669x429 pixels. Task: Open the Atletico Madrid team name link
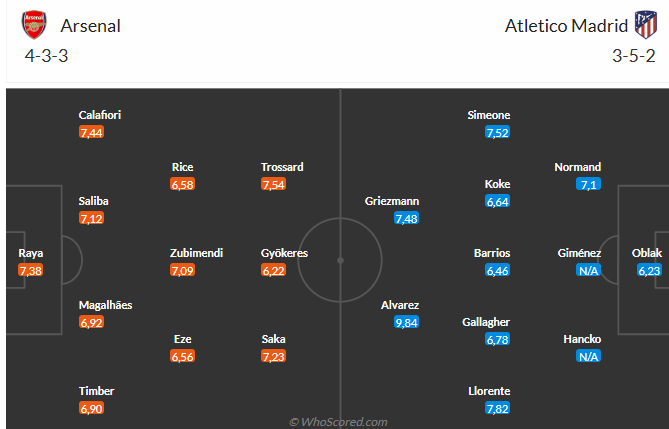[564, 26]
